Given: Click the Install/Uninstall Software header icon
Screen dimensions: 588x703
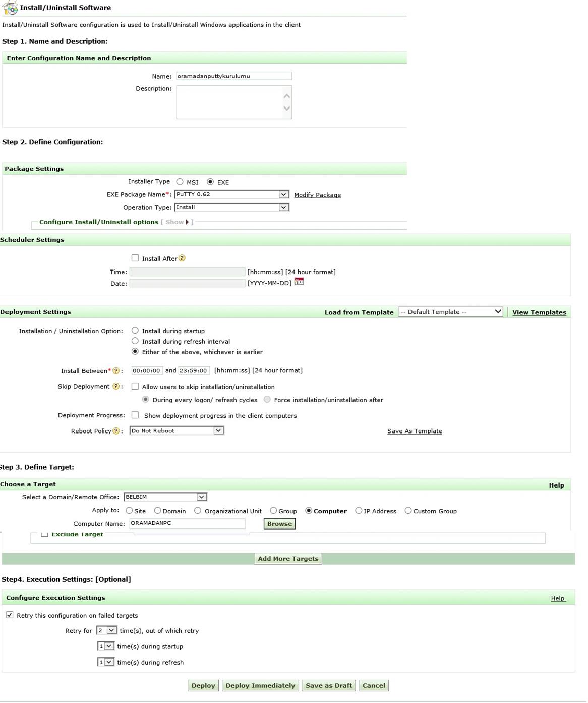Looking at the screenshot, I should (x=10, y=8).
